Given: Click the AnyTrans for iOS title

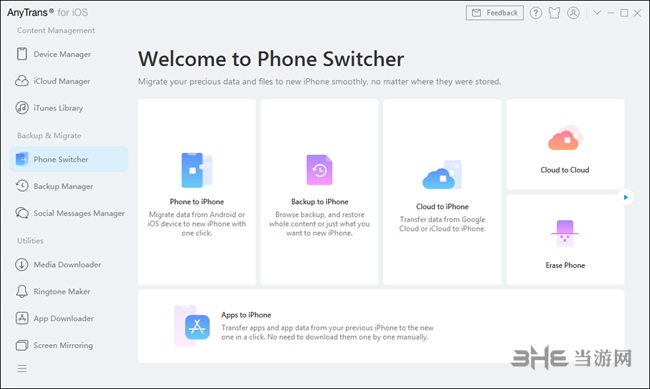Looking at the screenshot, I should pos(47,12).
